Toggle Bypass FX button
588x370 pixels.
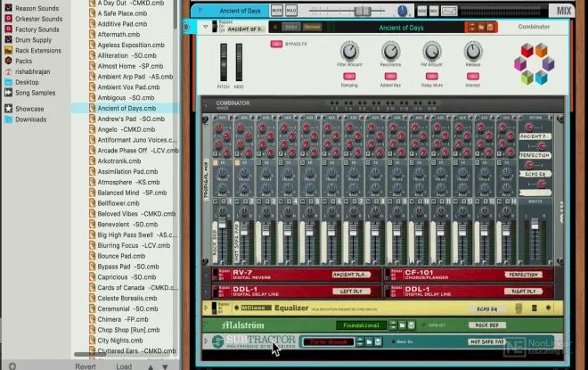(x=276, y=44)
